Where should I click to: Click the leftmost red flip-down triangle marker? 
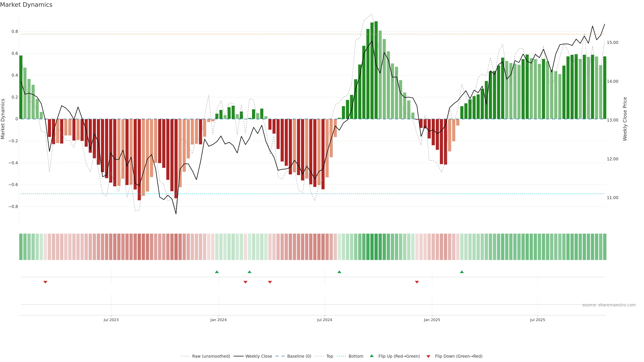[45, 282]
